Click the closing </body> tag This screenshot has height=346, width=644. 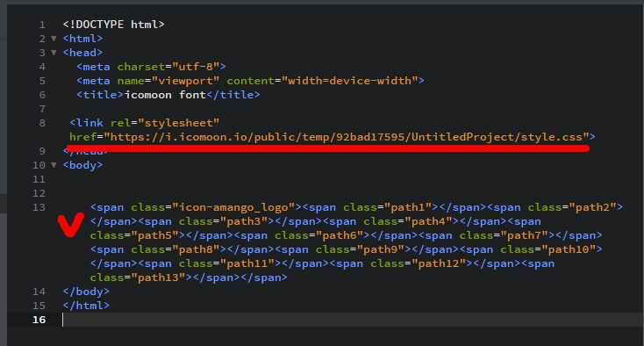(x=86, y=292)
